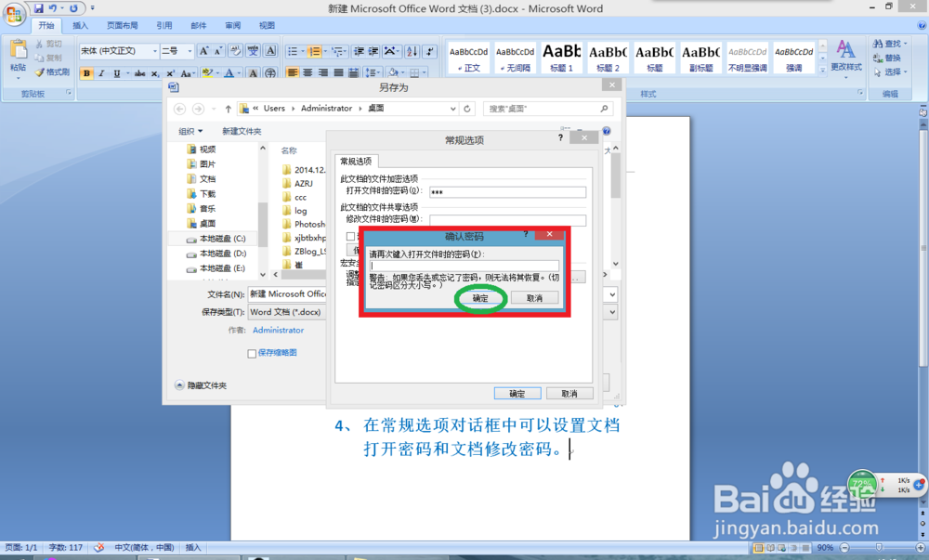
Task: Click the numbered list icon
Action: pyautogui.click(x=315, y=51)
